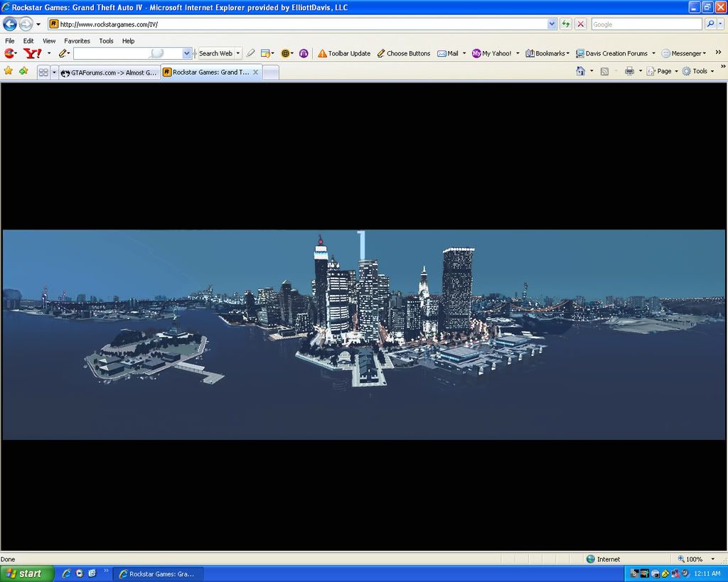Expand the Mail dropdown arrow
The width and height of the screenshot is (728, 582).
pos(464,53)
